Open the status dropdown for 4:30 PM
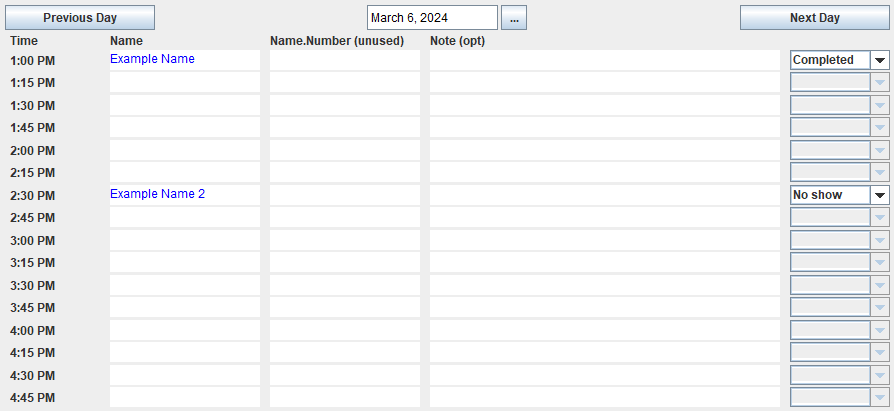The image size is (894, 411). tap(839, 375)
